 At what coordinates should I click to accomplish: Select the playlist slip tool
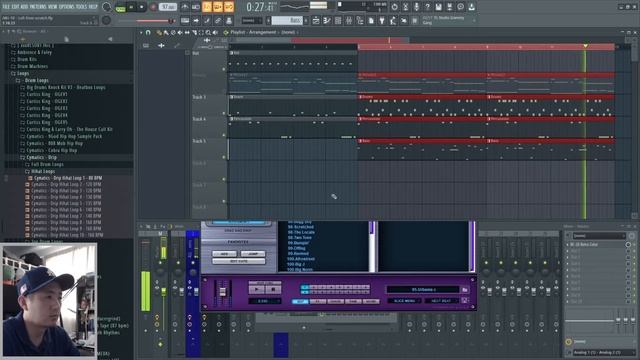coord(187,32)
